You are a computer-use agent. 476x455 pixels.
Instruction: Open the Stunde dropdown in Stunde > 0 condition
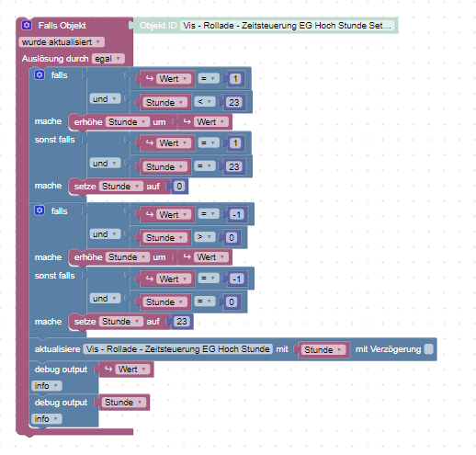tap(164, 237)
